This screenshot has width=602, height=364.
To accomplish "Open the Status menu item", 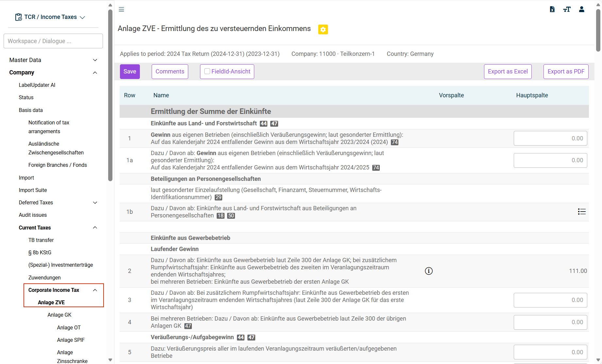I will click(26, 97).
